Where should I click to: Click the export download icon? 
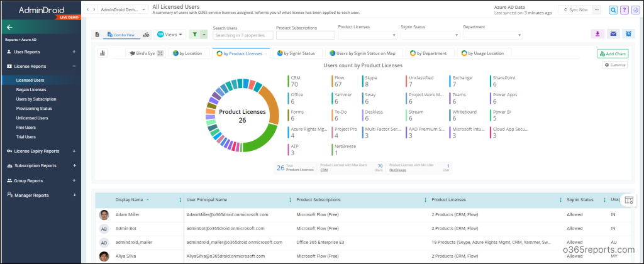pyautogui.click(x=597, y=34)
